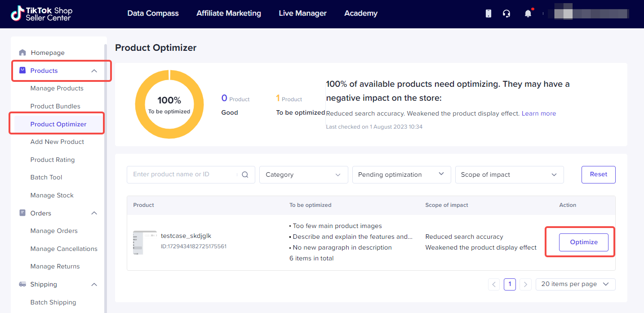Click Optimize for testcase_skdjglk
644x313 pixels.
[584, 242]
